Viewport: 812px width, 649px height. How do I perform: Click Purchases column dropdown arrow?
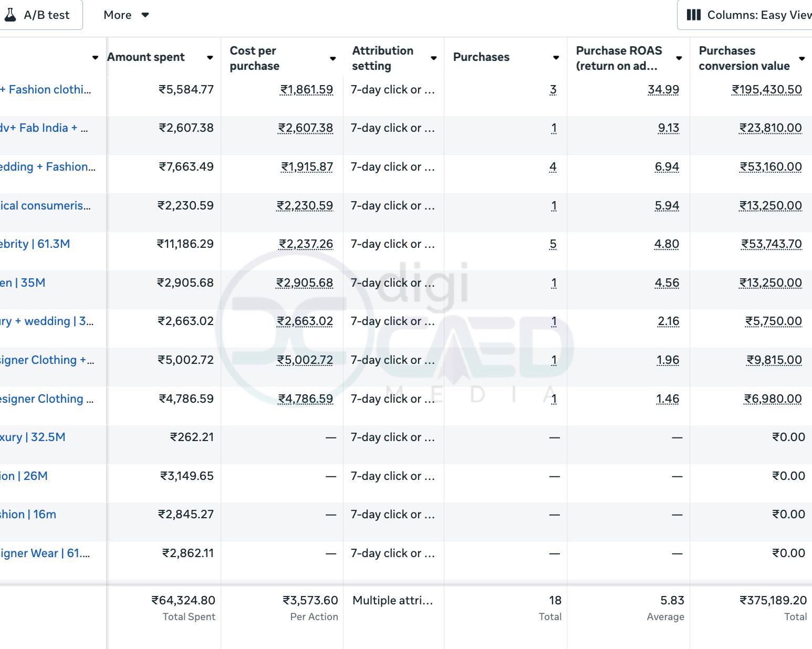(x=556, y=58)
